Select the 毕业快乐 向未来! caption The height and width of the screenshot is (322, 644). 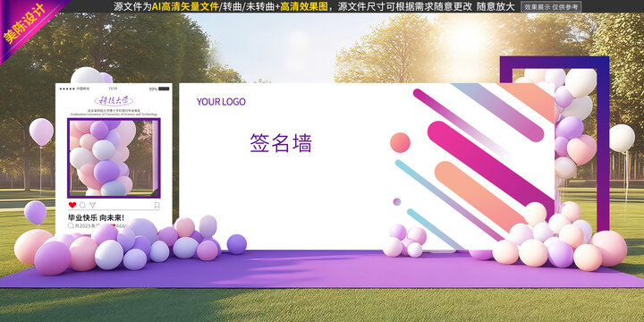[96, 217]
